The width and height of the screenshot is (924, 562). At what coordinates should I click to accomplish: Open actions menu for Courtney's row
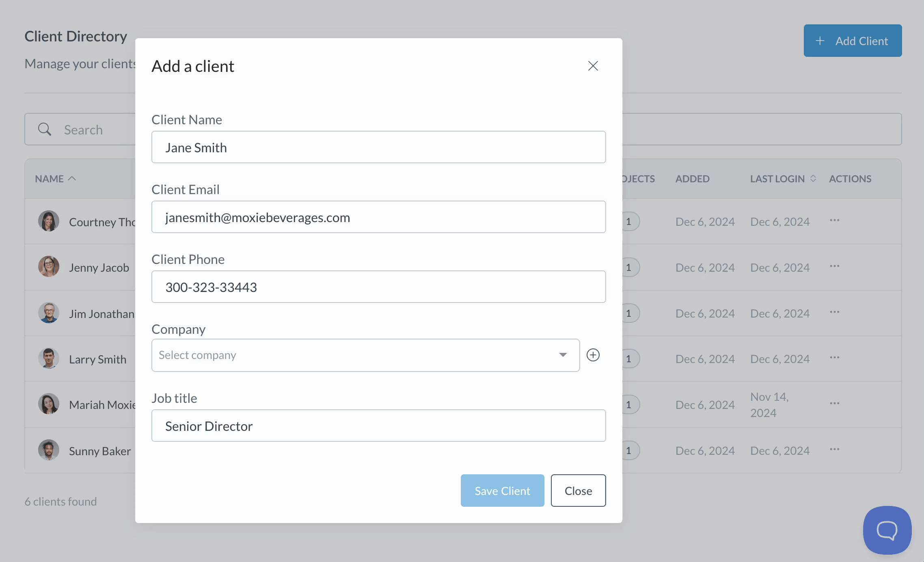(x=834, y=220)
